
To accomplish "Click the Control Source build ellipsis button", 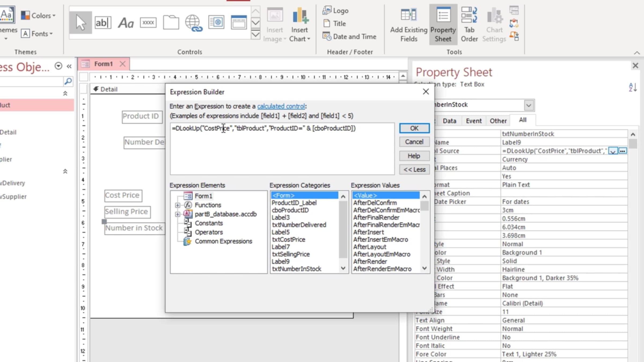I will pos(623,151).
